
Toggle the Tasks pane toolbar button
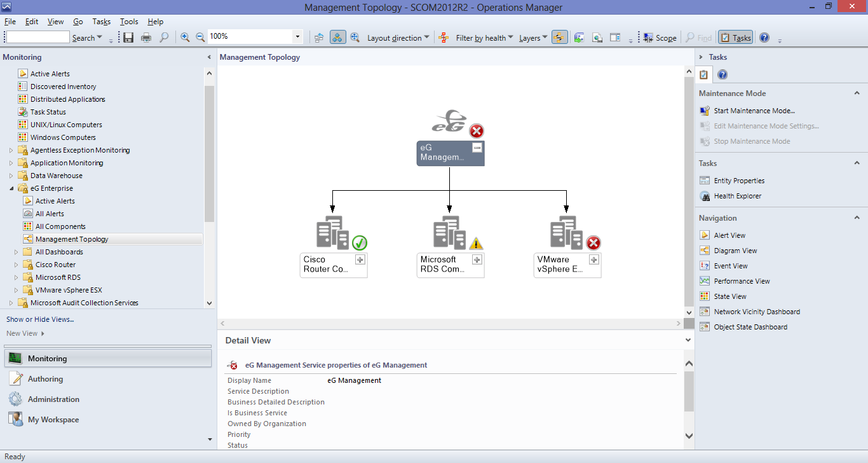pos(735,38)
